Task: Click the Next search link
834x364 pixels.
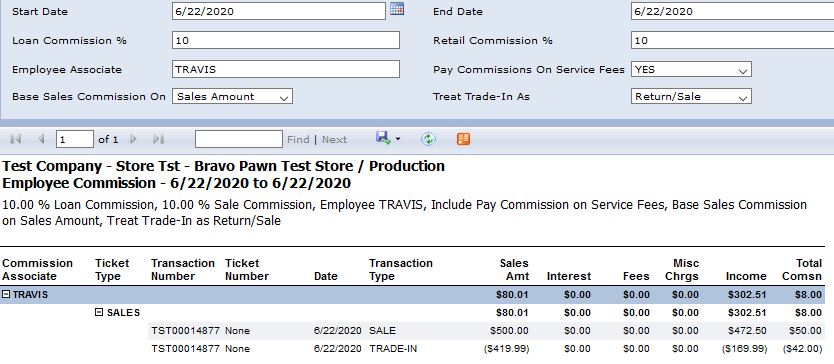Action: click(x=335, y=139)
